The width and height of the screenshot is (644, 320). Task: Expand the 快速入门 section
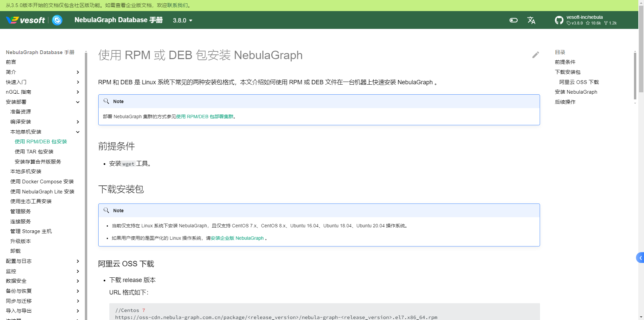78,82
